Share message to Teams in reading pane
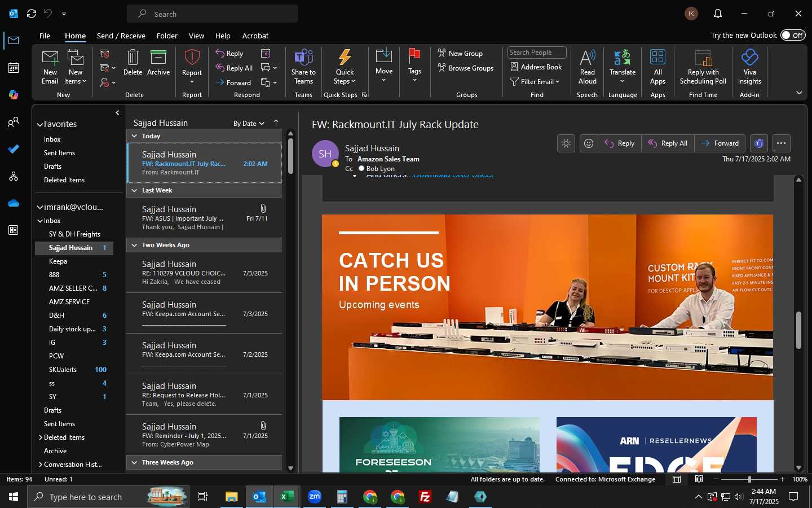 (759, 143)
